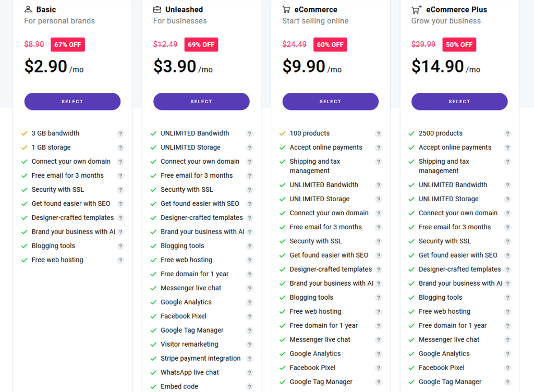
Task: Click help icon beside Embed code
Action: point(250,387)
